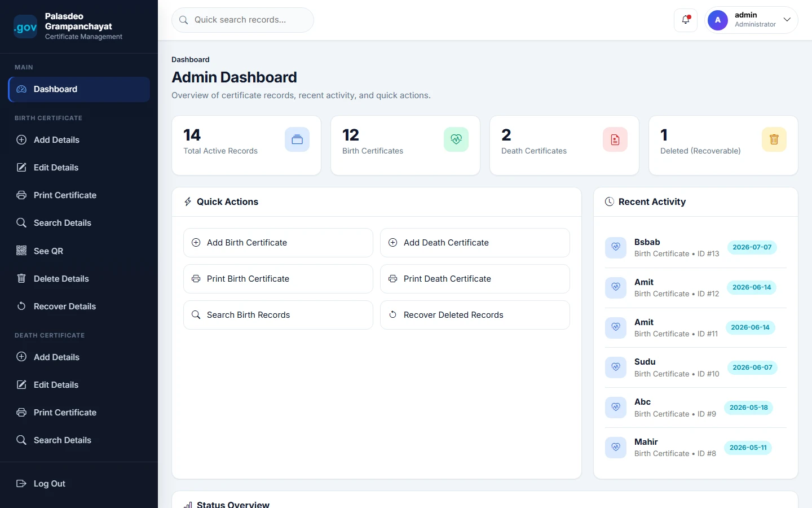Click the heart icon next to Mahir
This screenshot has height=508, width=812.
tap(616, 448)
